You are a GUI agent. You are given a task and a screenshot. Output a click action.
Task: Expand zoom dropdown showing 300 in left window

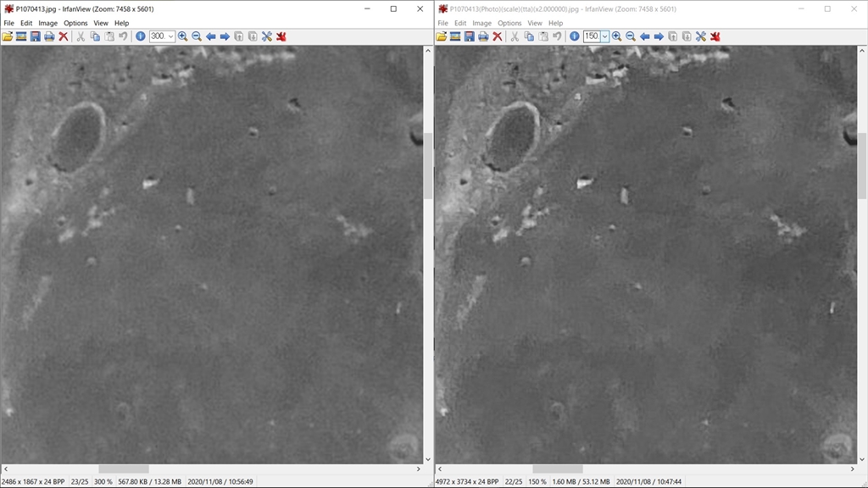point(171,36)
